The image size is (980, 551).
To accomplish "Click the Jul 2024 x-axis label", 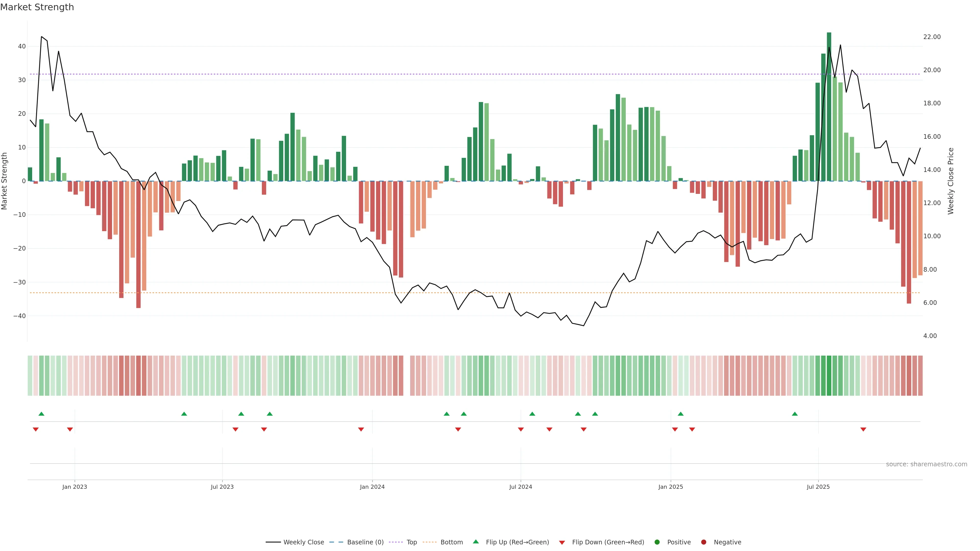I will 520,487.
